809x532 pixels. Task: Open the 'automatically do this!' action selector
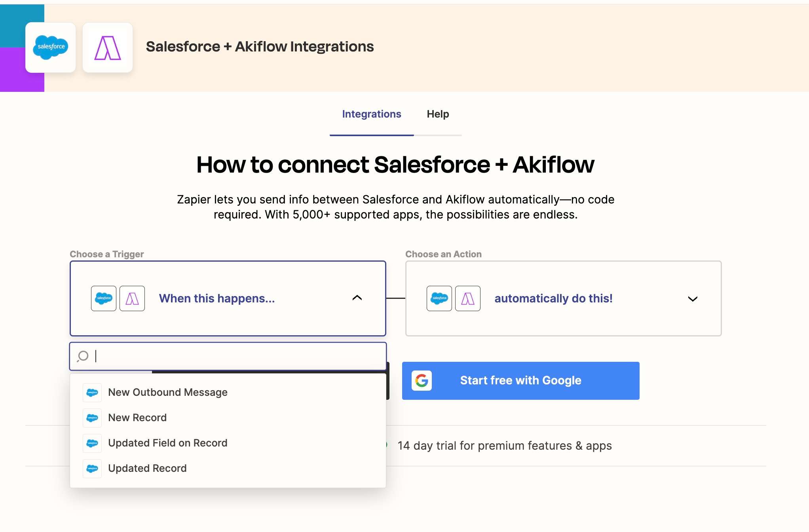[x=564, y=298]
